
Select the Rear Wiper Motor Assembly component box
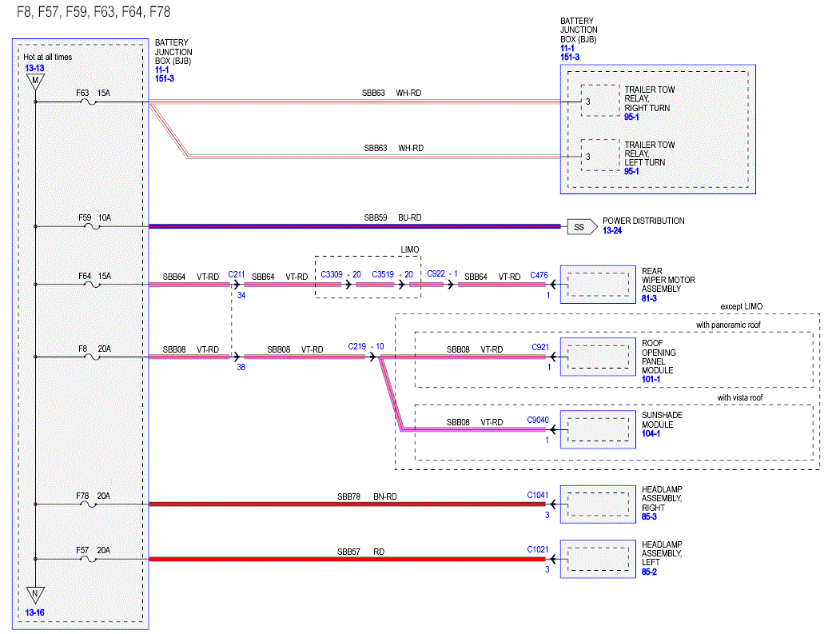pyautogui.click(x=598, y=285)
